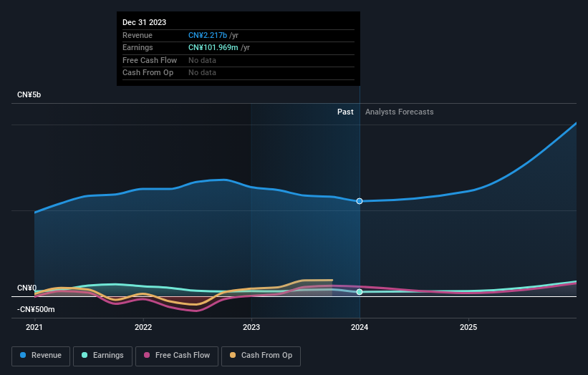Click the Free Cash Flow row in tooltip
Viewport: 588px width, 375px height.
238,60
